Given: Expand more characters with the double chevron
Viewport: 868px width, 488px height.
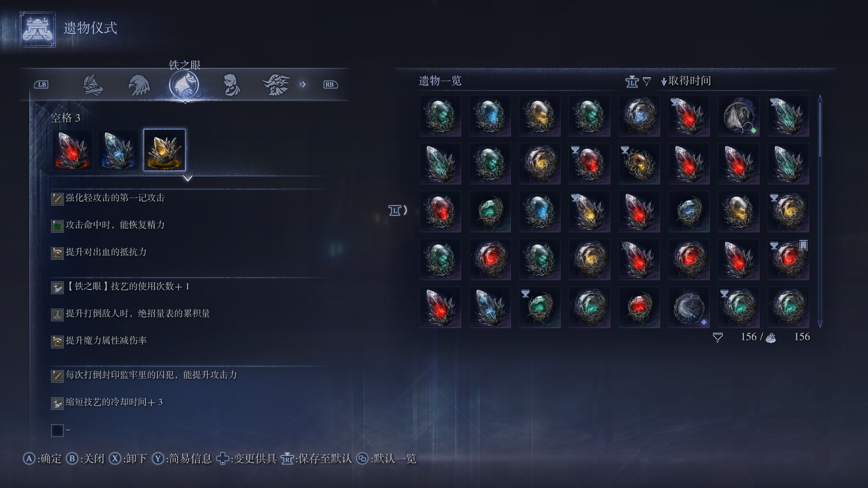Looking at the screenshot, I should pyautogui.click(x=302, y=84).
